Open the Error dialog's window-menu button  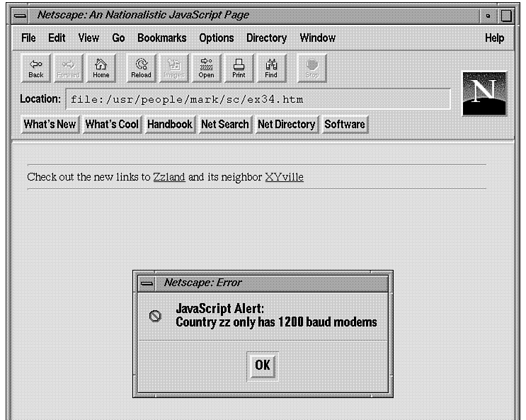[x=147, y=283]
